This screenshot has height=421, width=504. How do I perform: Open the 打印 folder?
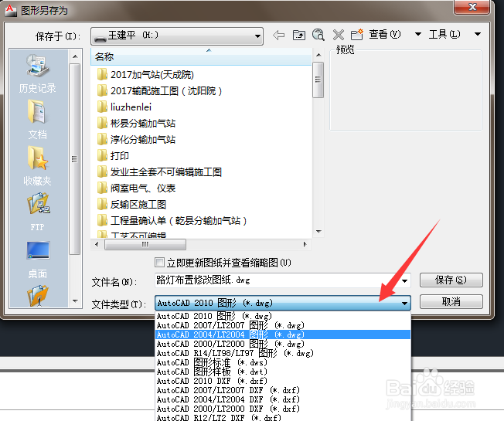click(x=113, y=156)
